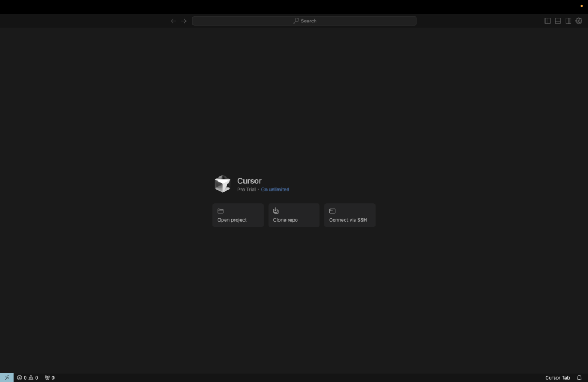Open the remote window status icon
Image resolution: width=588 pixels, height=382 pixels.
7,377
